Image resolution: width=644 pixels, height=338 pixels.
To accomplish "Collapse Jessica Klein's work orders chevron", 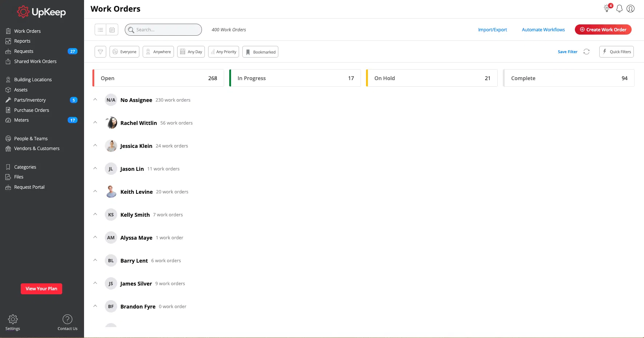I will coord(95,145).
